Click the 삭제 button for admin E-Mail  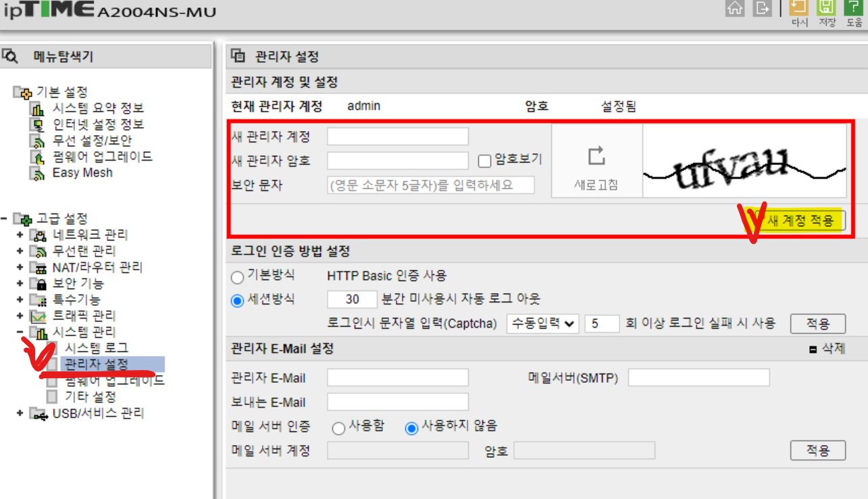point(827,349)
